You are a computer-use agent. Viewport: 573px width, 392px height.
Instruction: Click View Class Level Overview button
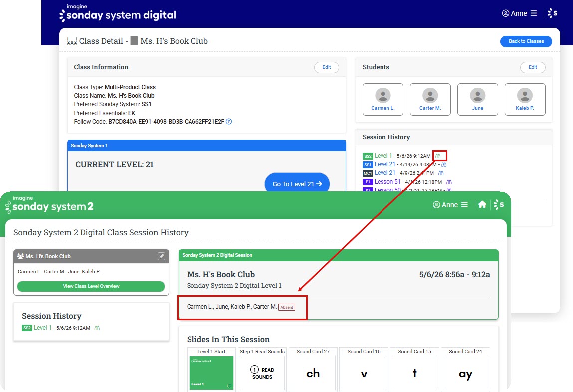[x=91, y=286]
